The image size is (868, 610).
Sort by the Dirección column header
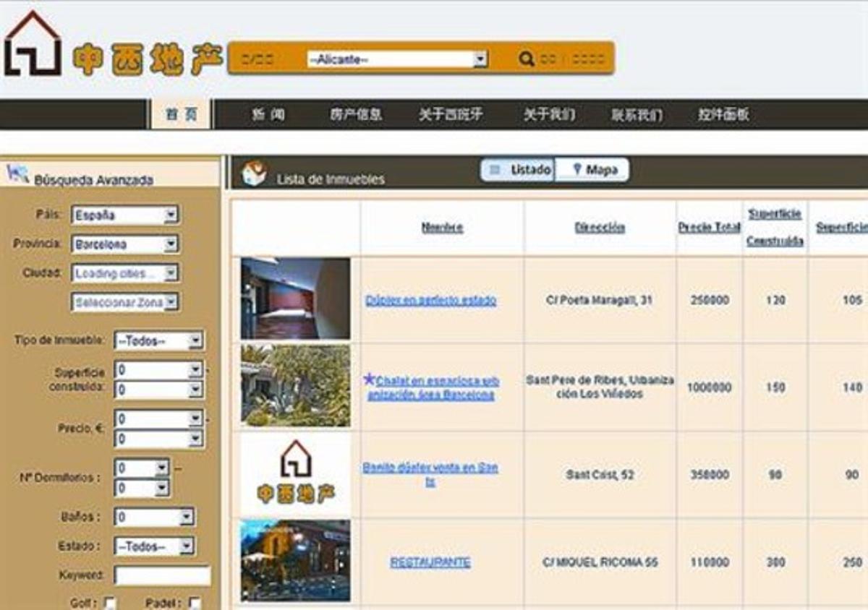600,228
